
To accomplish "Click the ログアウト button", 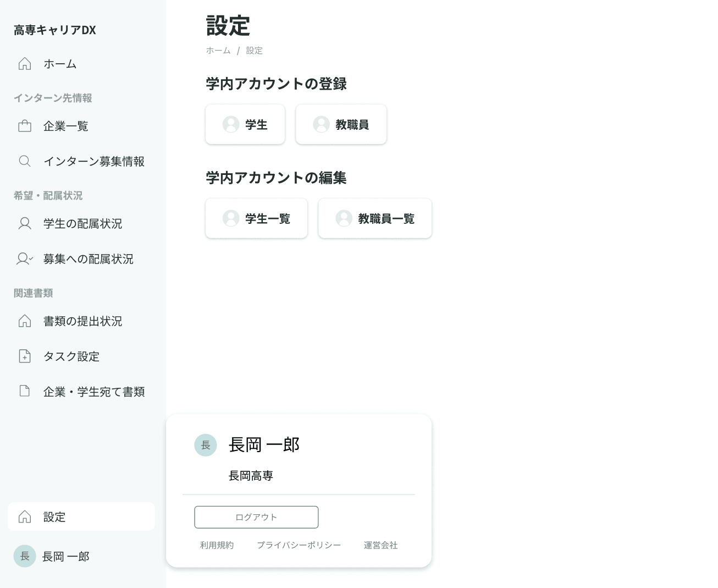I will click(256, 517).
